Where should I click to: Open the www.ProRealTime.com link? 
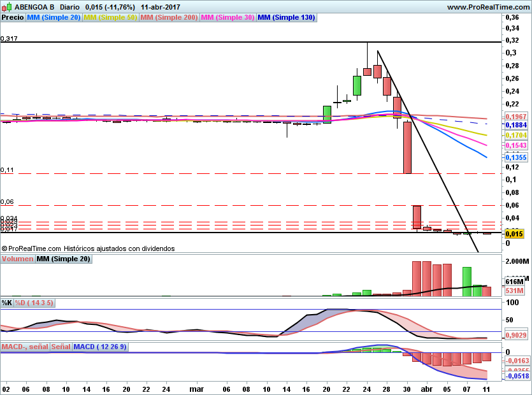(487, 7)
